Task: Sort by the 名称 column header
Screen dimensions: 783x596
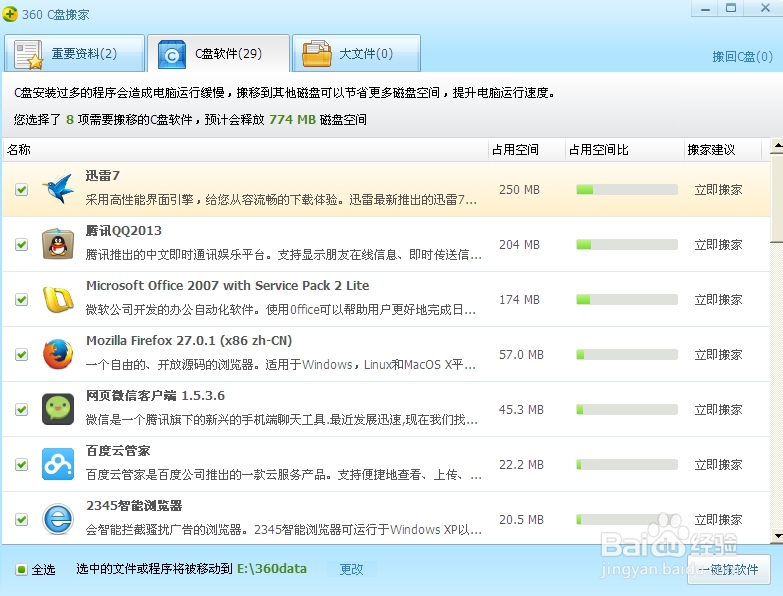Action: 245,150
